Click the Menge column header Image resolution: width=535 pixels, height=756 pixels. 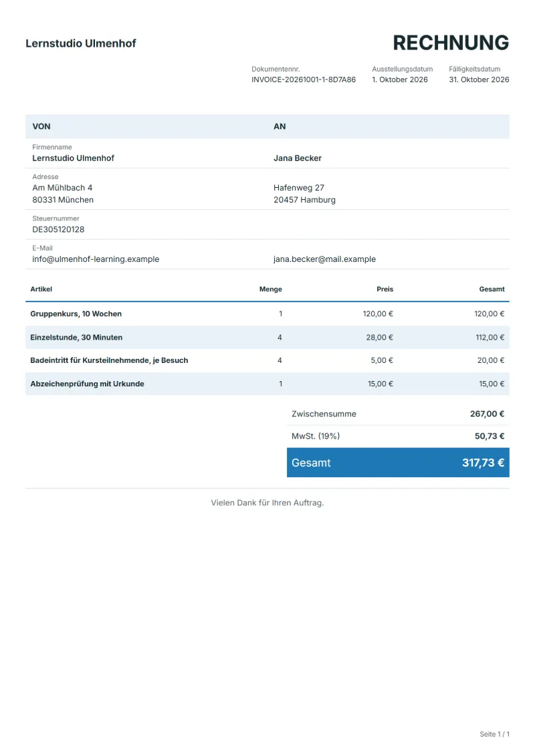271,289
